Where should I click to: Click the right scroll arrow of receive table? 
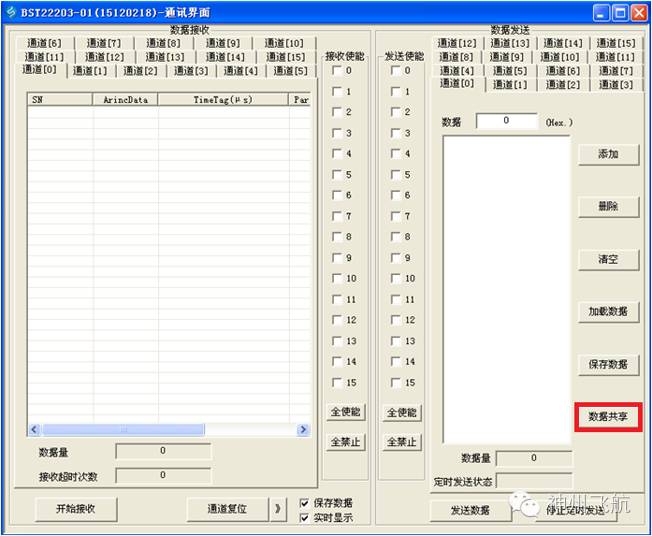303,429
